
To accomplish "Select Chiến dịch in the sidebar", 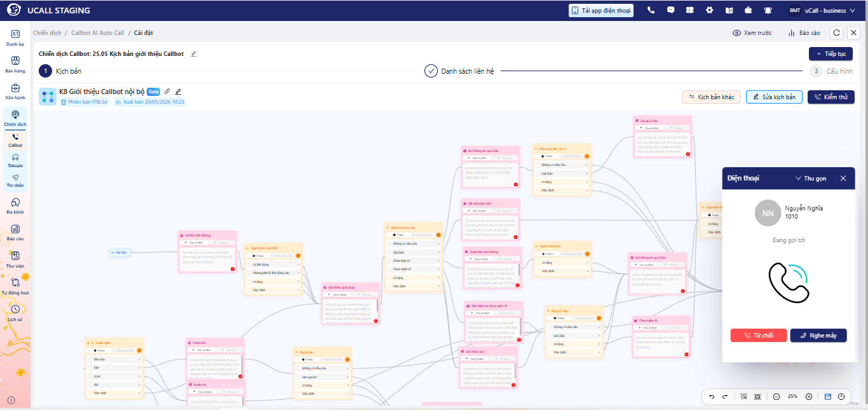I will coord(15,118).
